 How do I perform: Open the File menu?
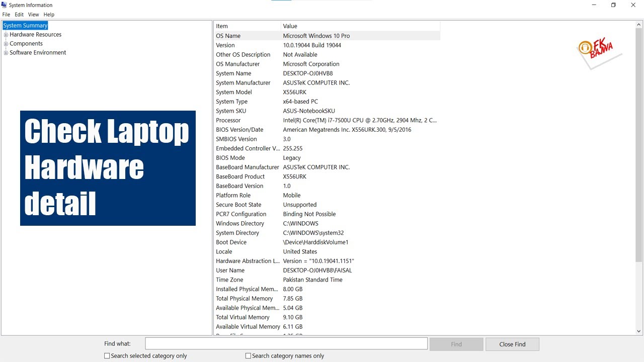coord(6,15)
